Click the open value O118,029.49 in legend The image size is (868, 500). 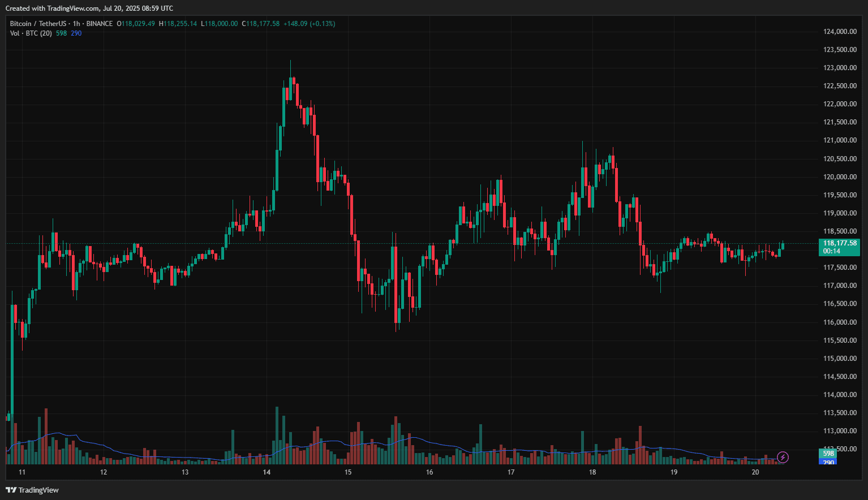coord(136,24)
